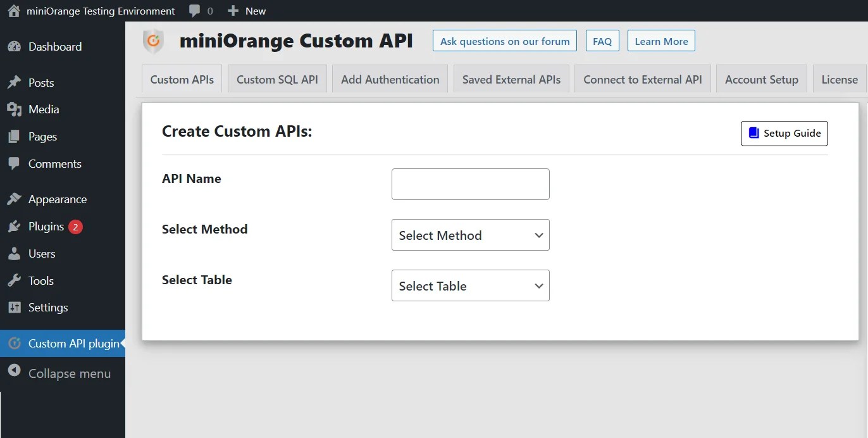Click the Plugins icon showing 2 updates

click(x=15, y=226)
